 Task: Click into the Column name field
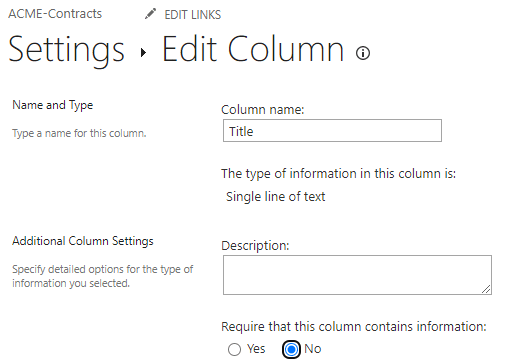[332, 131]
